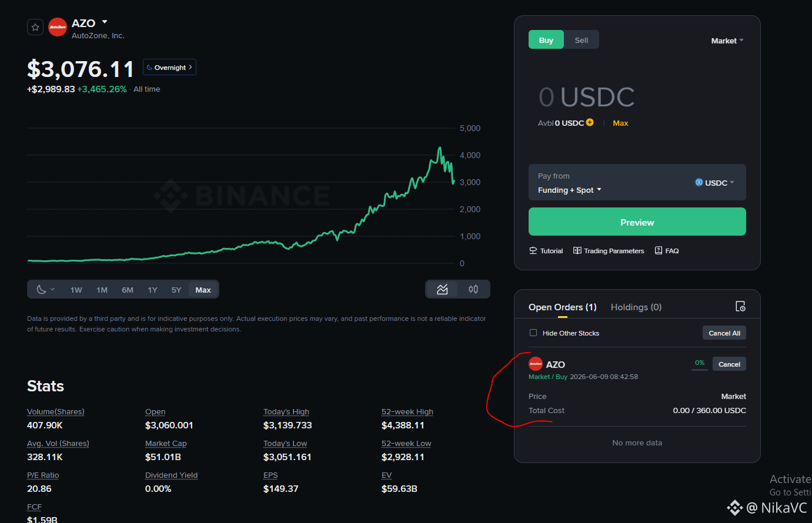The height and width of the screenshot is (523, 812).
Task: Expand the Funding + Spot pay-from dropdown
Action: [x=570, y=190]
